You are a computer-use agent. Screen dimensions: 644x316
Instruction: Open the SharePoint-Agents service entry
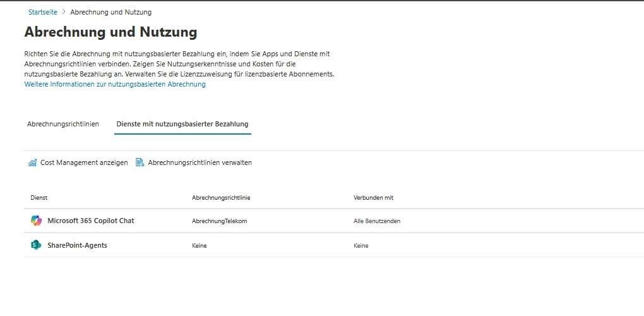pyautogui.click(x=77, y=245)
